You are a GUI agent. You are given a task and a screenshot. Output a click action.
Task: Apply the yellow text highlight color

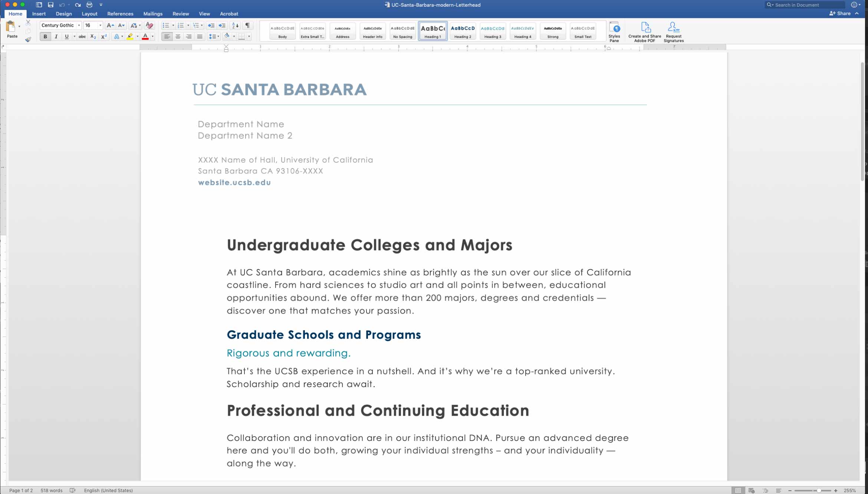click(130, 36)
